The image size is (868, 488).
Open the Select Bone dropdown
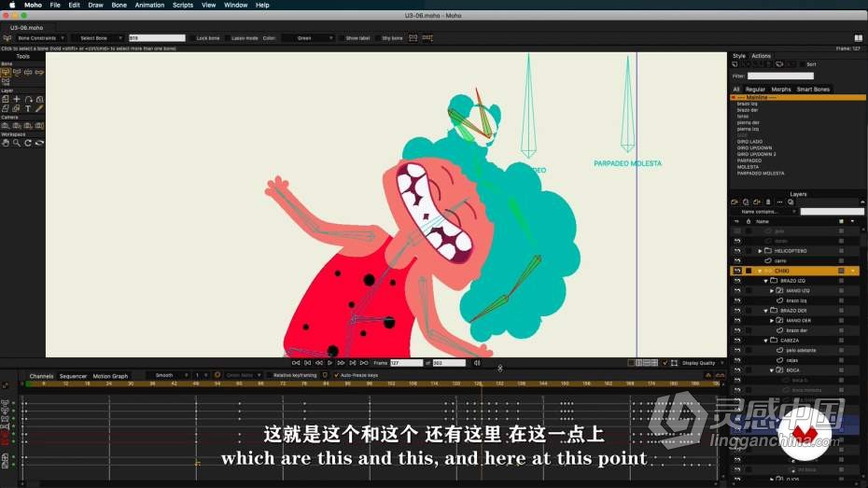pos(98,38)
